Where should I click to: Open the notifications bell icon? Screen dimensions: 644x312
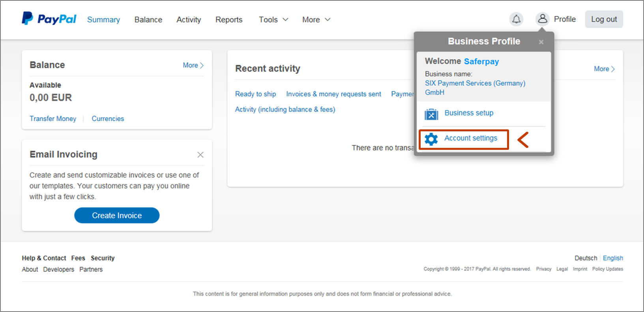pos(516,19)
